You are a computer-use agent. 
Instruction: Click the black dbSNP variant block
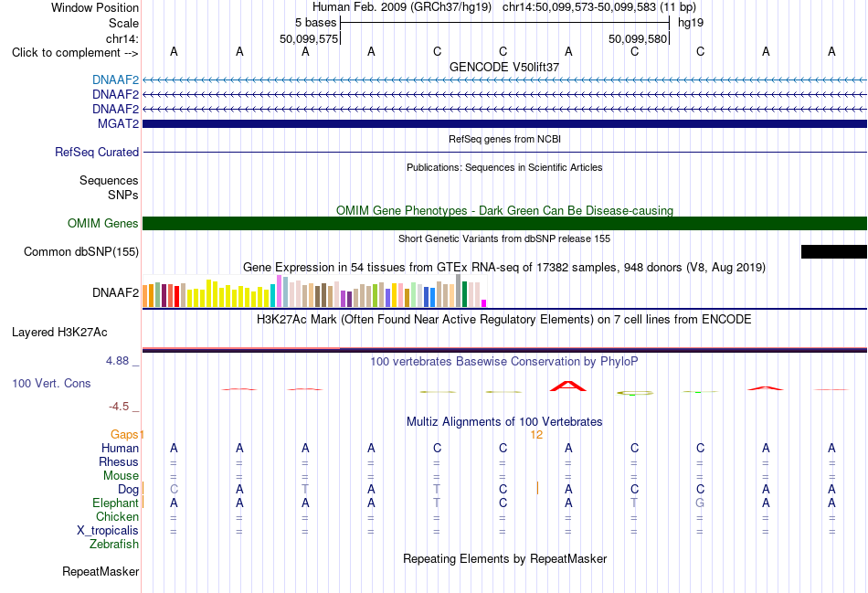coord(833,251)
